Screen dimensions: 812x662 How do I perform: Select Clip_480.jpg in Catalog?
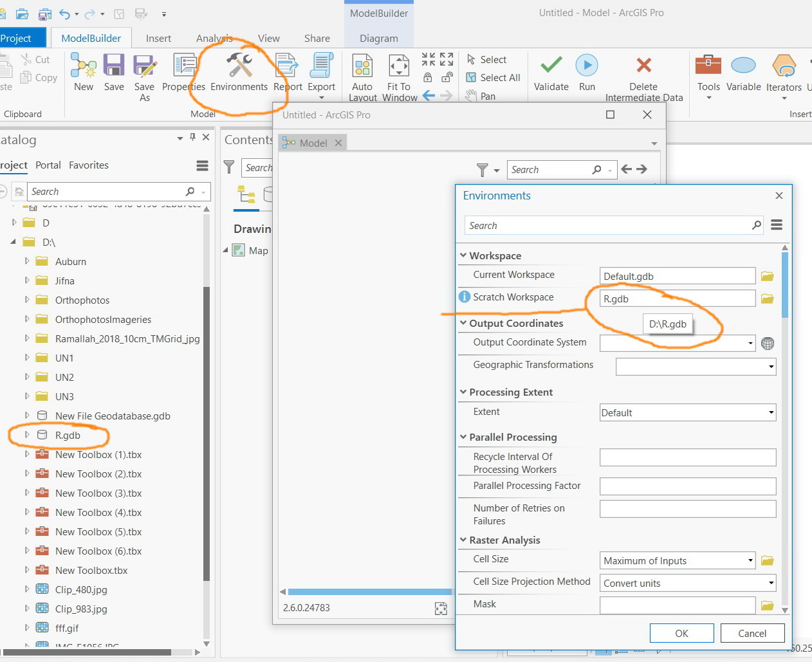[x=81, y=589]
